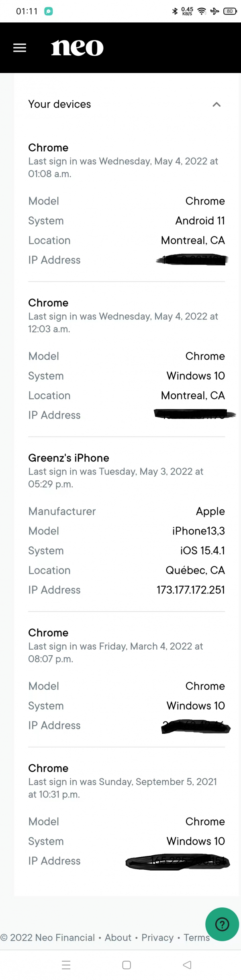Tap the Chrome Android 11 device heading
The image size is (241, 980).
coord(48,148)
